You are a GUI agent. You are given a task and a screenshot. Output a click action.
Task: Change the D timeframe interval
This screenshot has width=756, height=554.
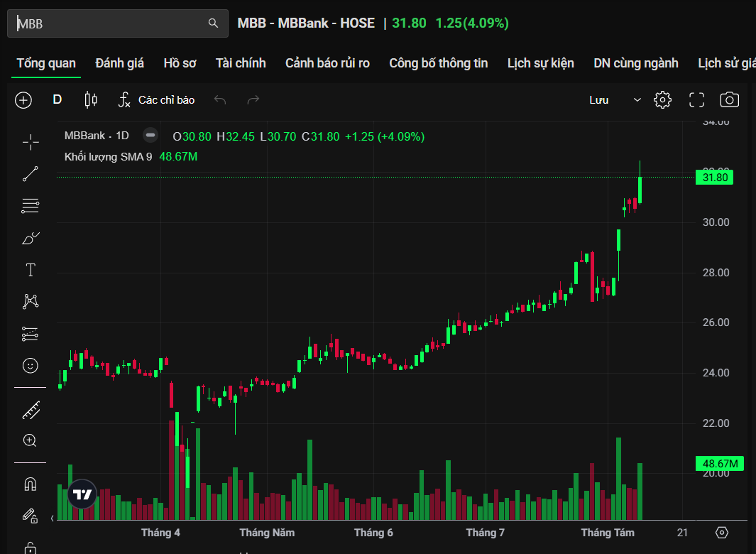point(57,100)
